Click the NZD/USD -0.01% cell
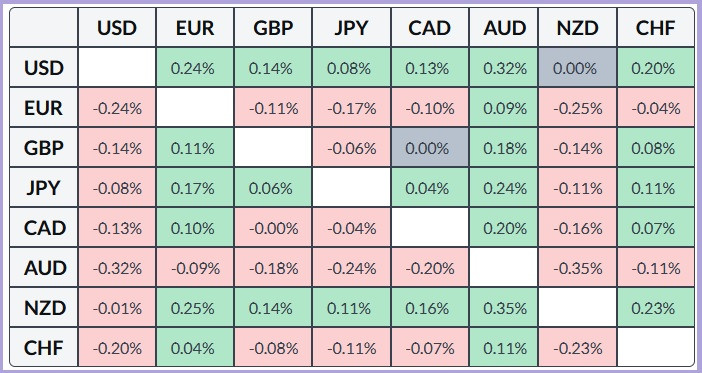 tap(117, 308)
